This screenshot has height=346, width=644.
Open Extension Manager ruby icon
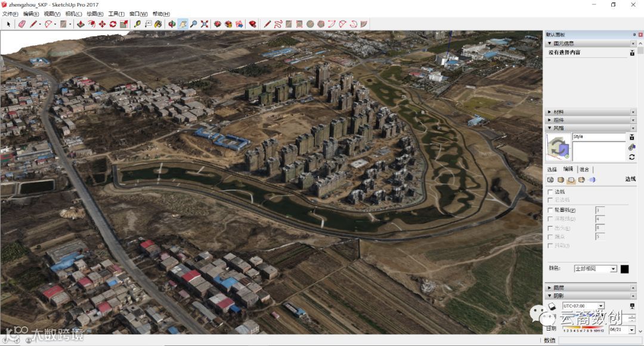(x=253, y=24)
